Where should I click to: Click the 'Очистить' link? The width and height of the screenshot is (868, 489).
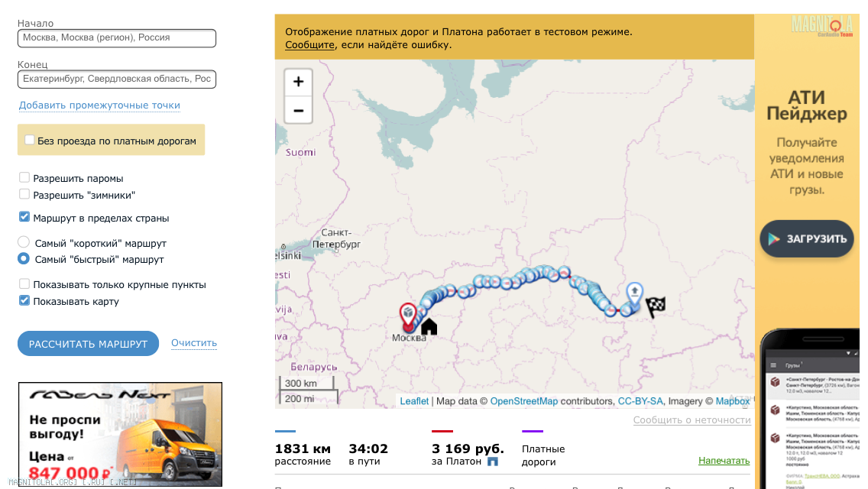(x=194, y=343)
